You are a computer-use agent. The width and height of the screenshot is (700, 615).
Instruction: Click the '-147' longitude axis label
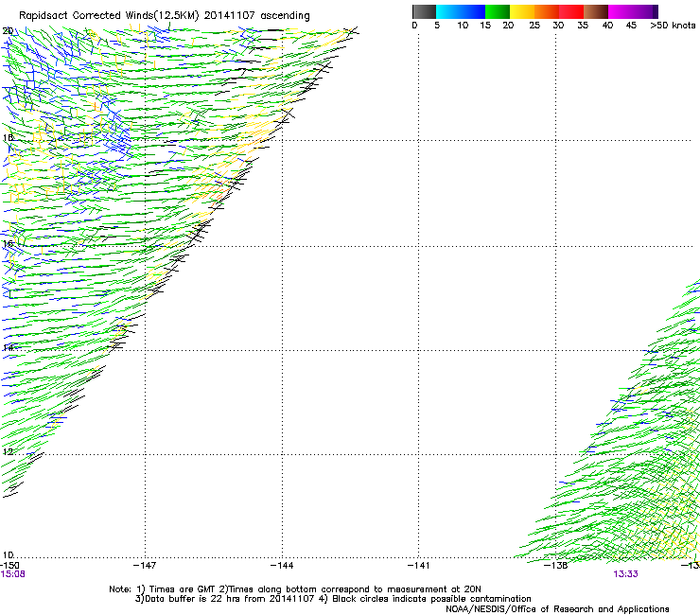145,566
